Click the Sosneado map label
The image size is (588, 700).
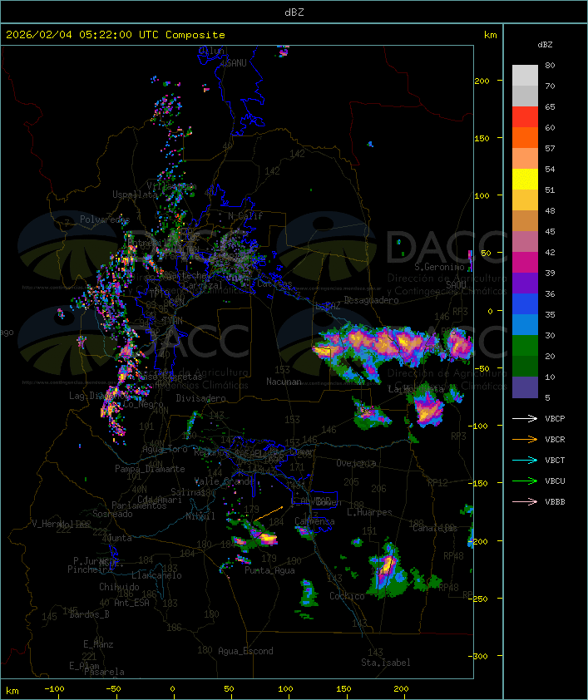pos(112,514)
